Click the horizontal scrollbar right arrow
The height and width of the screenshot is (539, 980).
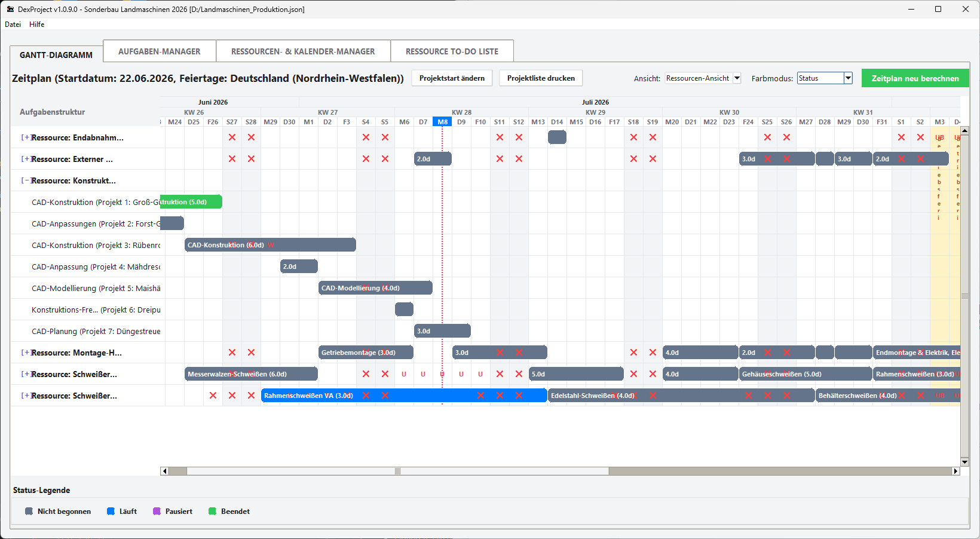[955, 471]
